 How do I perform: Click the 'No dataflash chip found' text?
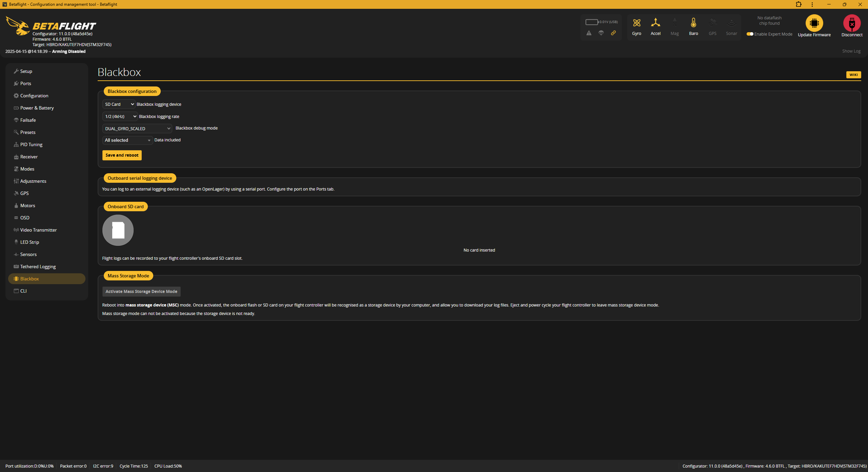769,21
